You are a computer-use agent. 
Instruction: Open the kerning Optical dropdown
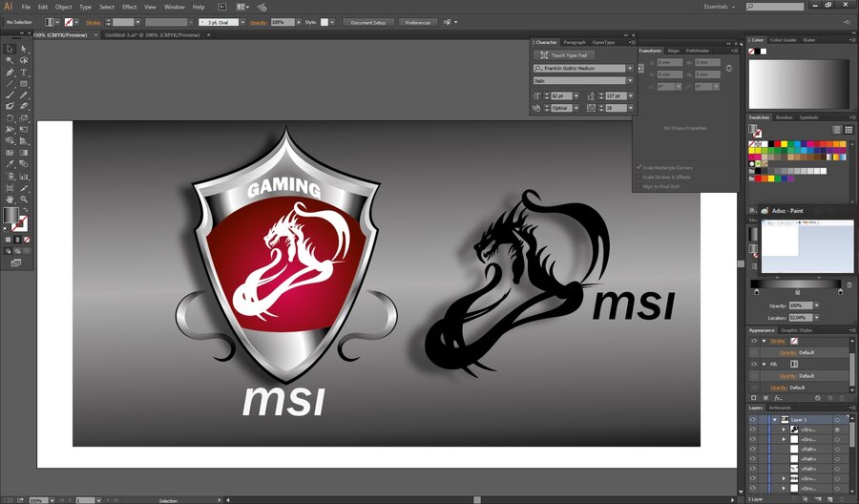[576, 108]
